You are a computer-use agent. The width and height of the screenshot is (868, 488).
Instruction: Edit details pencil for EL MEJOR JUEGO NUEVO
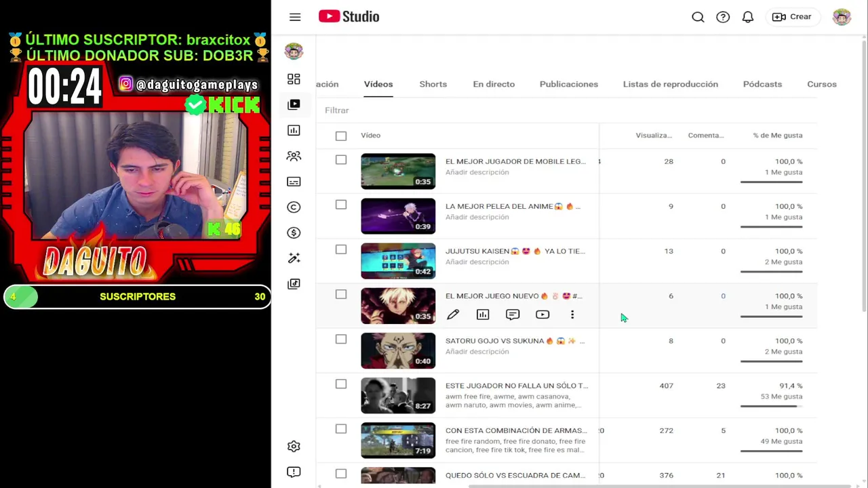[453, 314]
